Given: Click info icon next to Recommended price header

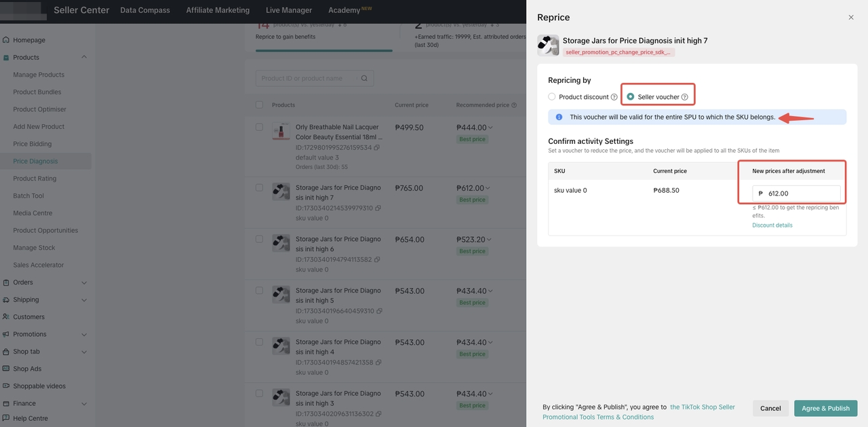Looking at the screenshot, I should [x=514, y=105].
